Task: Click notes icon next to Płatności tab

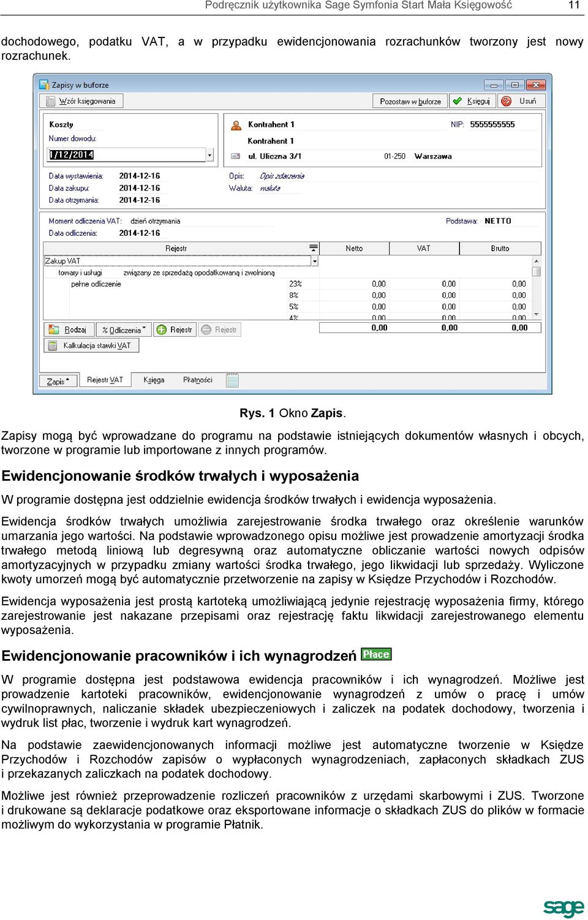Action: 232,380
